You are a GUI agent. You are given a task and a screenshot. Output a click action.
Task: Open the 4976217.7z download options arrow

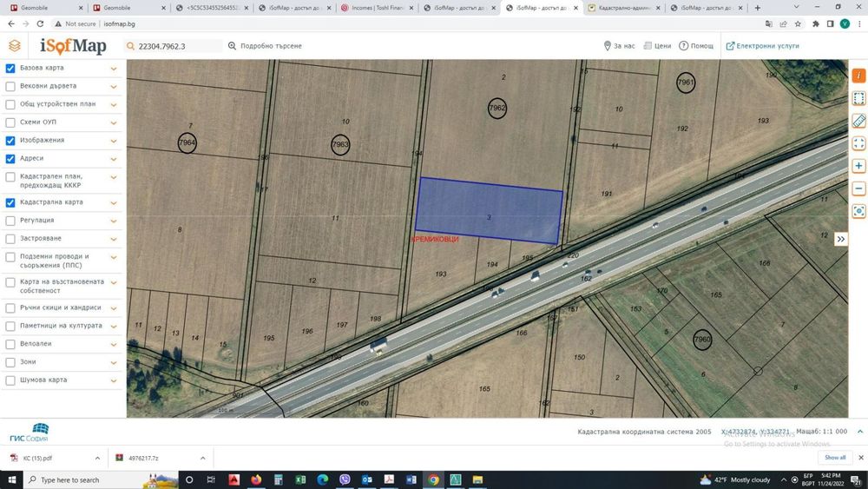(x=202, y=458)
